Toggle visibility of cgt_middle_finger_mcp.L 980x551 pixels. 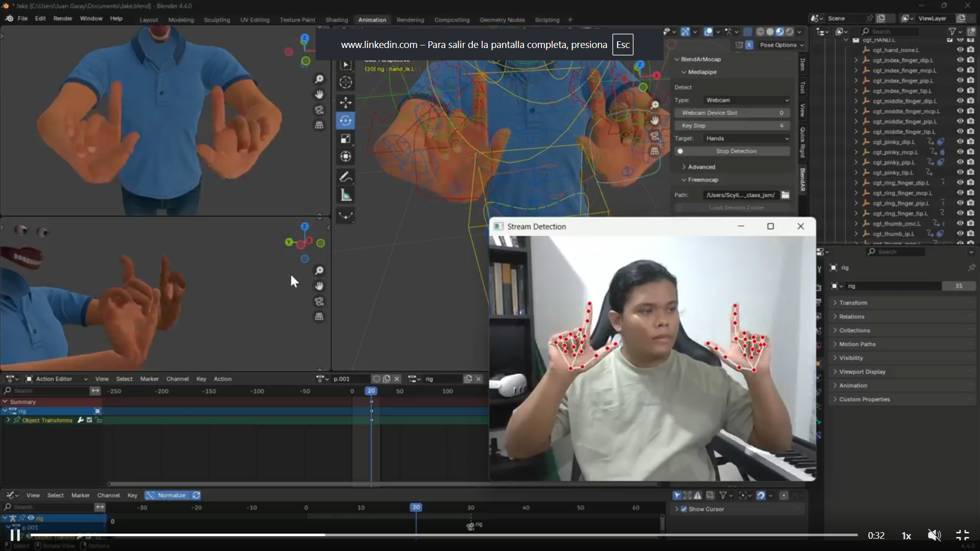(x=960, y=111)
